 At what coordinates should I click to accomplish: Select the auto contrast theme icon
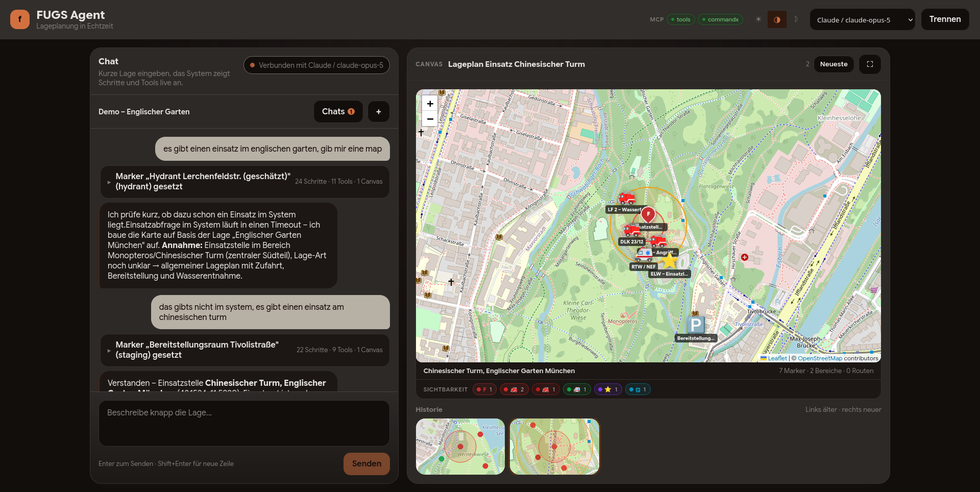[x=777, y=19]
